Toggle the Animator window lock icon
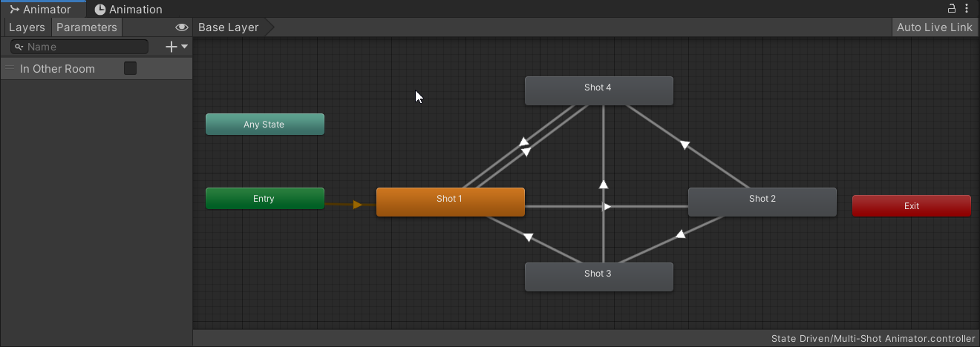This screenshot has height=347, width=980. click(952, 9)
